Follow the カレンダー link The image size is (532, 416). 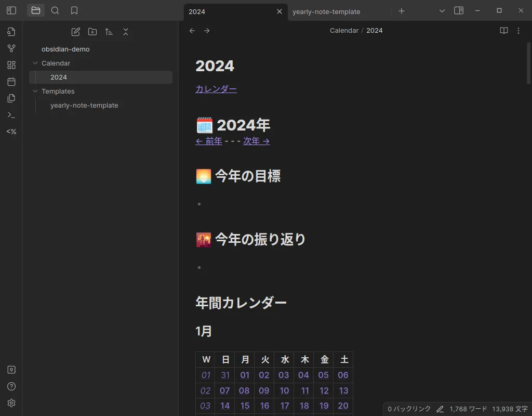[x=216, y=89]
